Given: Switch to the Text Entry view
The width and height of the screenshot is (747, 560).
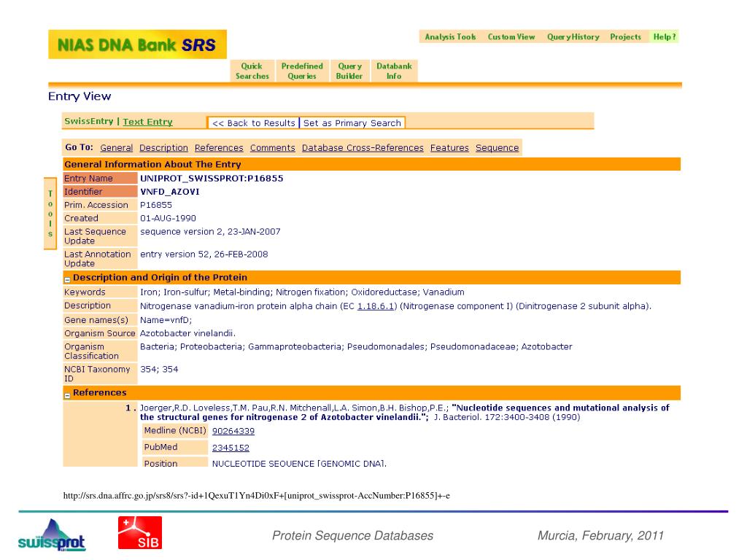Looking at the screenshot, I should coord(147,122).
